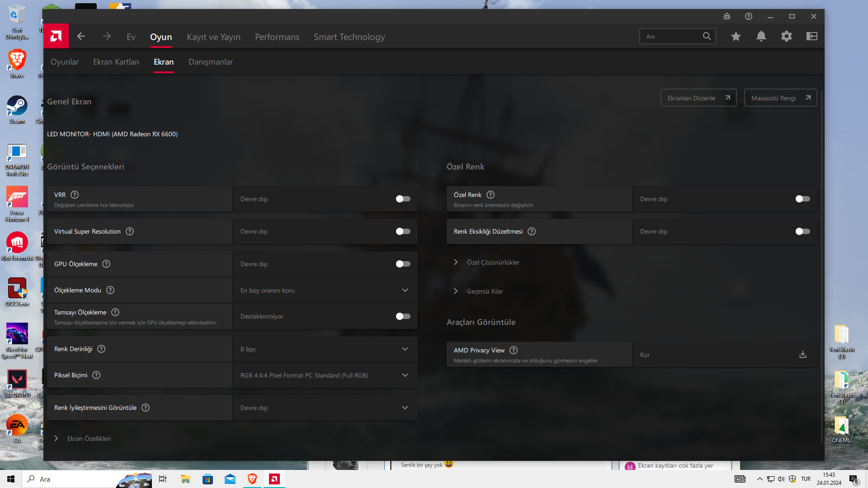Enable the VRR toggle
The image size is (868, 488).
tap(403, 199)
